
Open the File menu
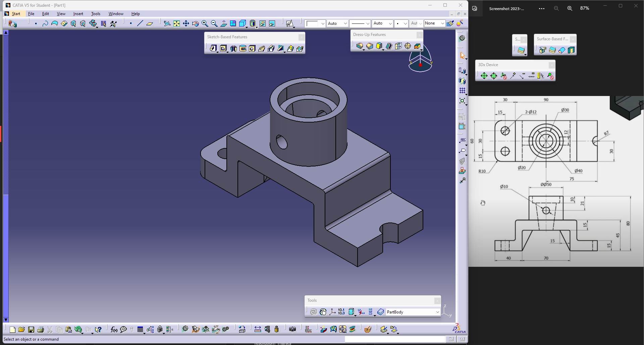[x=31, y=14]
